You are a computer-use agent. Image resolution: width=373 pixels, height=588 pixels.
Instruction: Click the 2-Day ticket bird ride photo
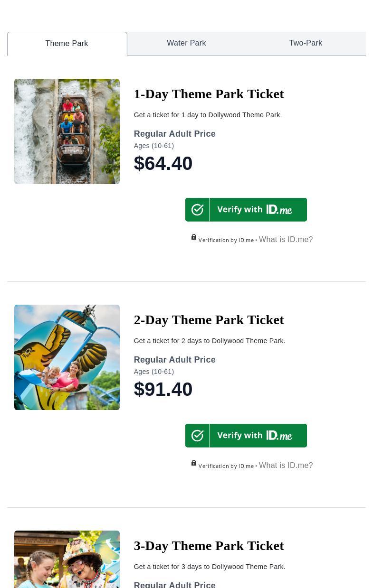tap(67, 357)
